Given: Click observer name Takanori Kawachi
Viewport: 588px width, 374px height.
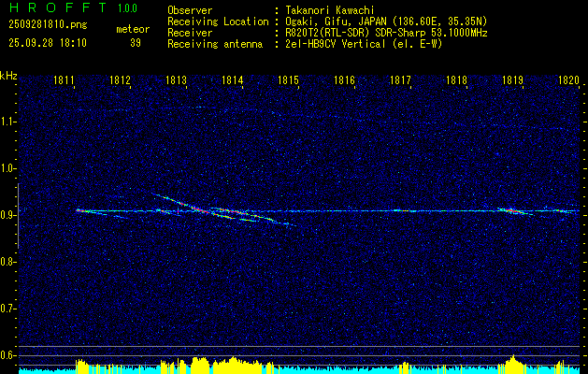Looking at the screenshot, I should [330, 10].
